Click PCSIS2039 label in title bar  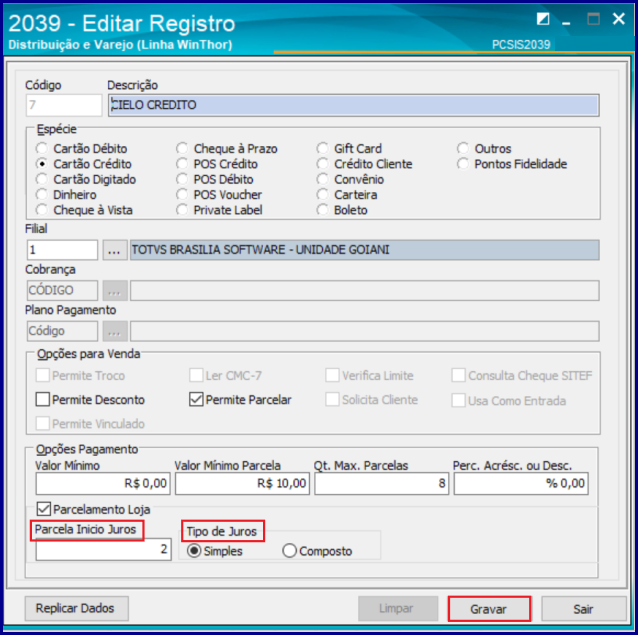[521, 44]
